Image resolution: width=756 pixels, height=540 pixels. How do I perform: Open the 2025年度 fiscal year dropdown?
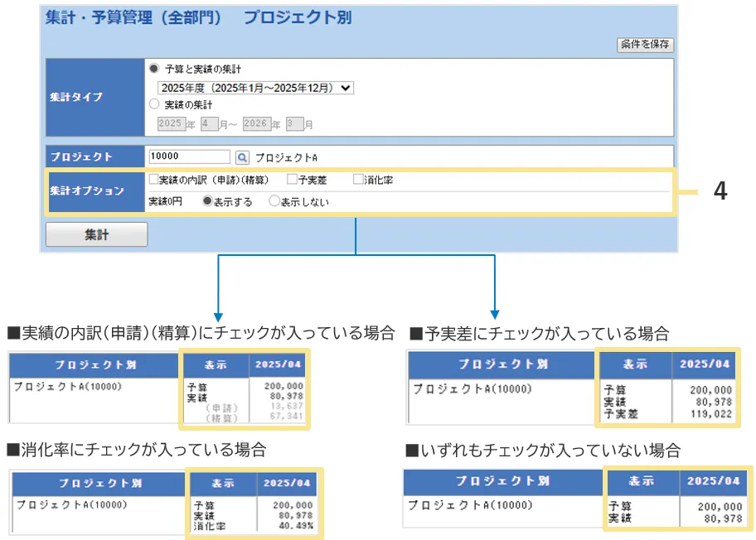(x=255, y=87)
